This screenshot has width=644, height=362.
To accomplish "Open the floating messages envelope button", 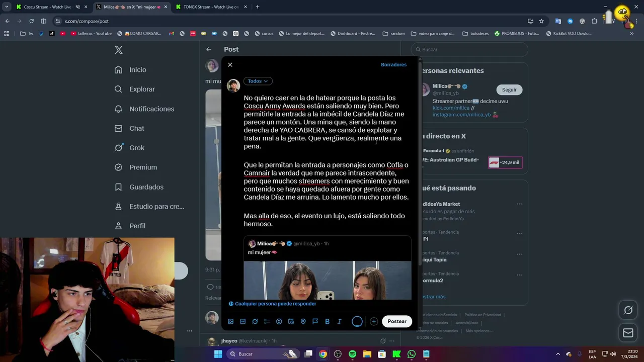I will click(628, 333).
